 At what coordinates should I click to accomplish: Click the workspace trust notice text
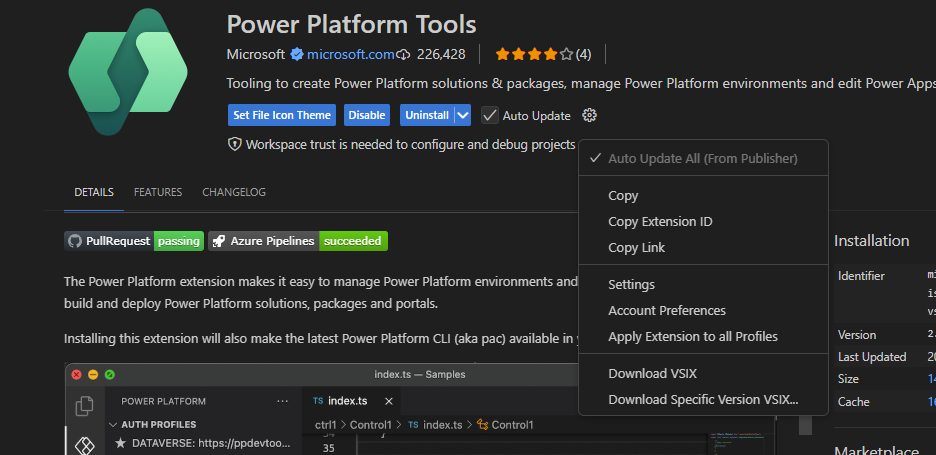point(411,144)
